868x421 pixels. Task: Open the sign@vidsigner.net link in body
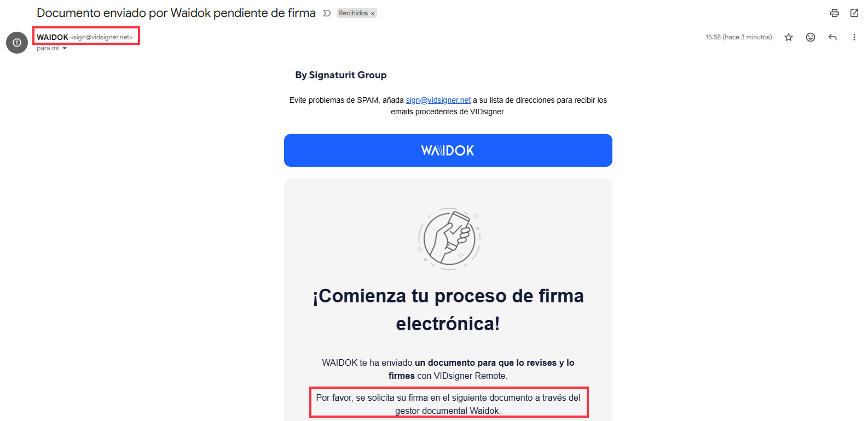(x=438, y=100)
